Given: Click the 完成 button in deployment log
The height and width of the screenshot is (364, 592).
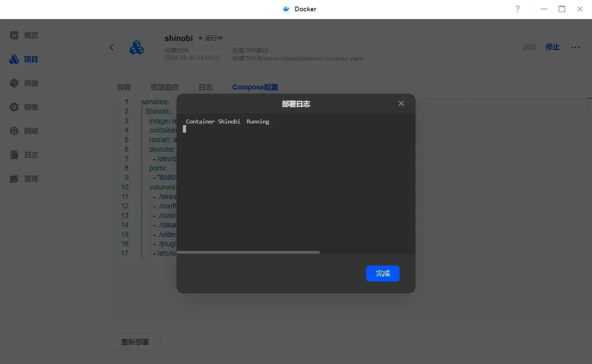Looking at the screenshot, I should [382, 274].
